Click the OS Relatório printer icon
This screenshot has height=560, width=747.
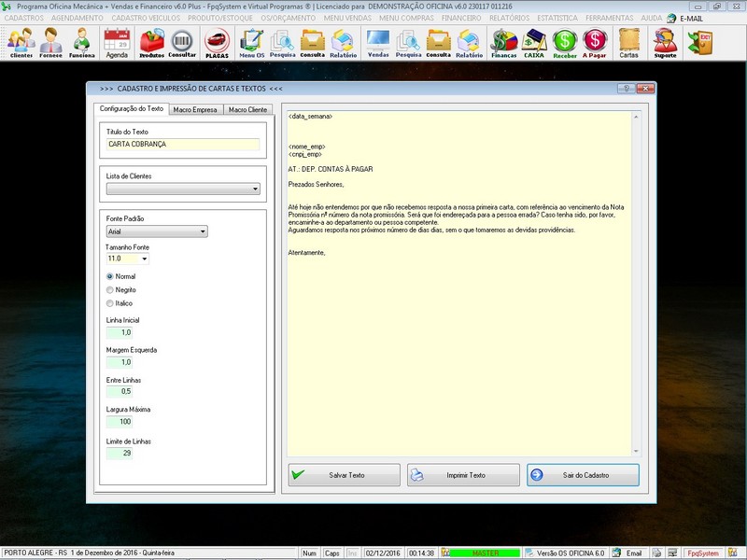343,43
